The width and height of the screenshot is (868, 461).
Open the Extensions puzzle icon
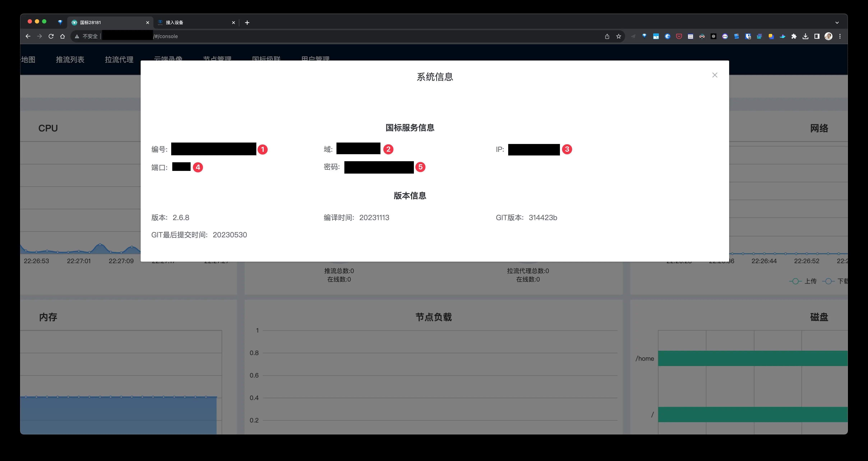click(794, 36)
